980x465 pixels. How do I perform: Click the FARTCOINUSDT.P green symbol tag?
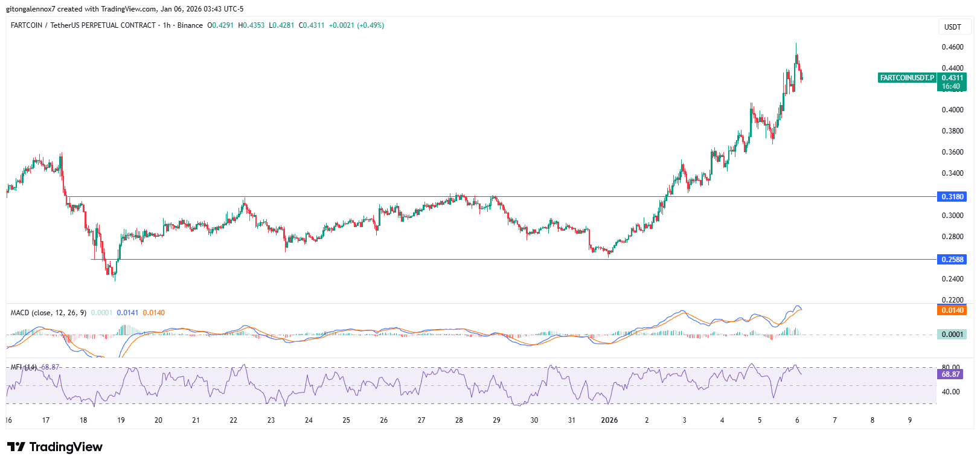[x=906, y=78]
